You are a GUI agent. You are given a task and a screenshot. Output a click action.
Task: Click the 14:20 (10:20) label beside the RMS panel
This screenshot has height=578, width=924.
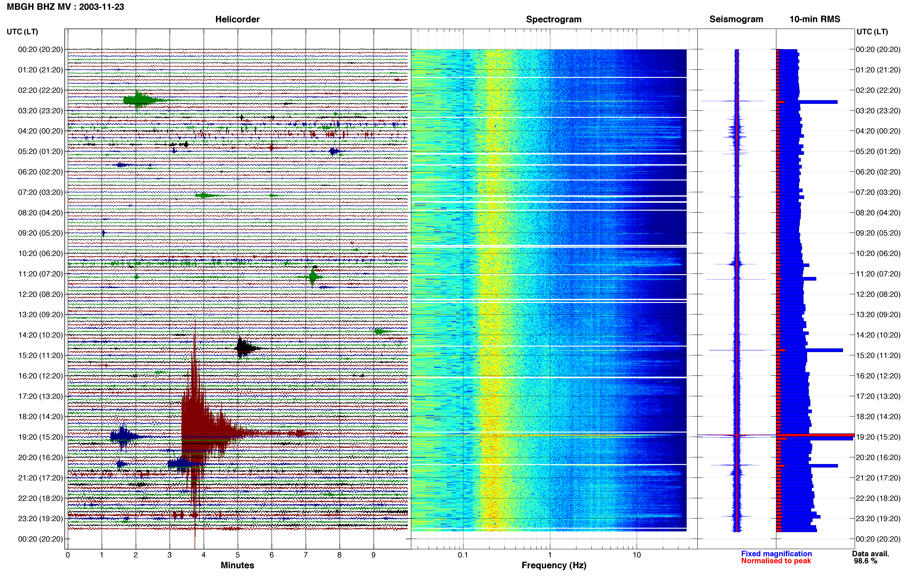(878, 335)
